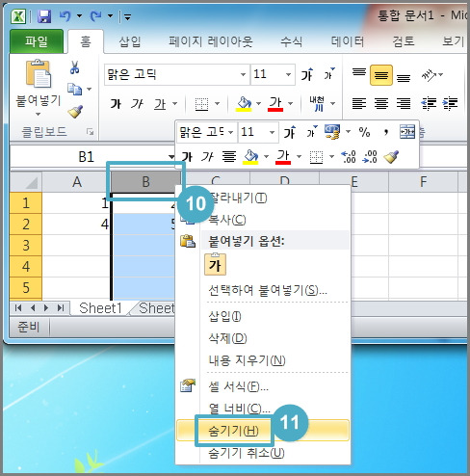
Task: Decrease decimal places in mini toolbar
Action: [x=370, y=157]
